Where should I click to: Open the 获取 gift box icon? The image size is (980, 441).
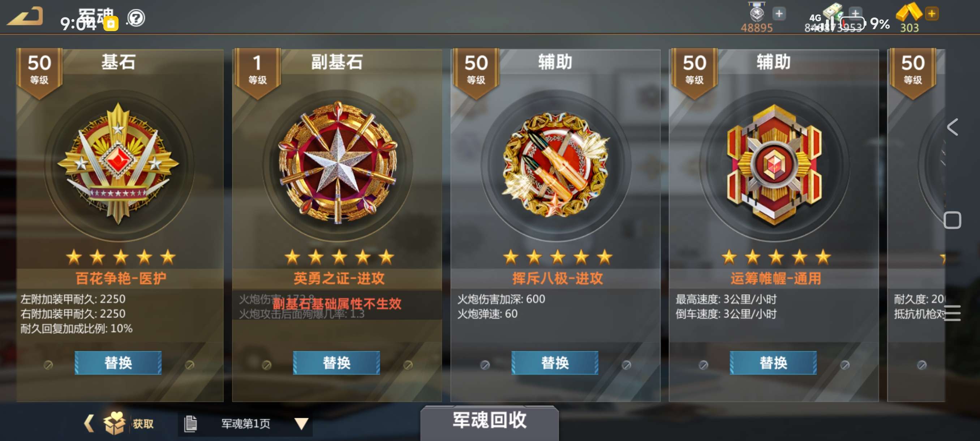click(115, 423)
